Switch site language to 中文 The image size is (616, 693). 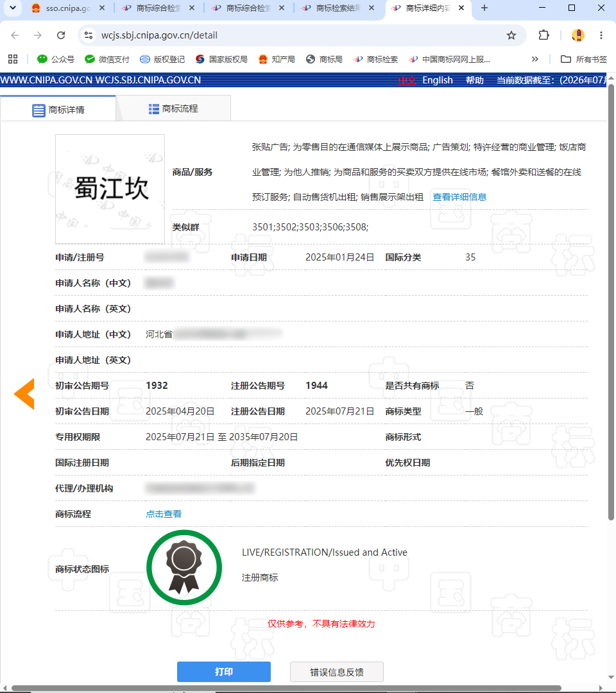pyautogui.click(x=407, y=80)
